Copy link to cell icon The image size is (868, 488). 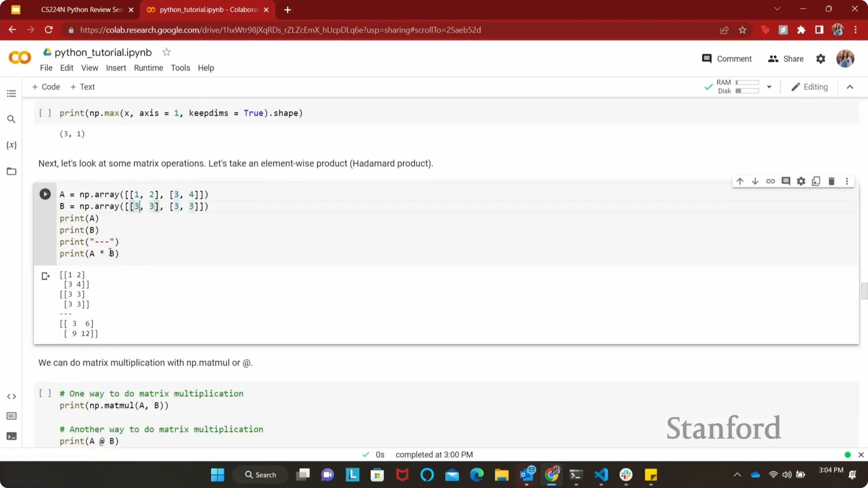(770, 181)
